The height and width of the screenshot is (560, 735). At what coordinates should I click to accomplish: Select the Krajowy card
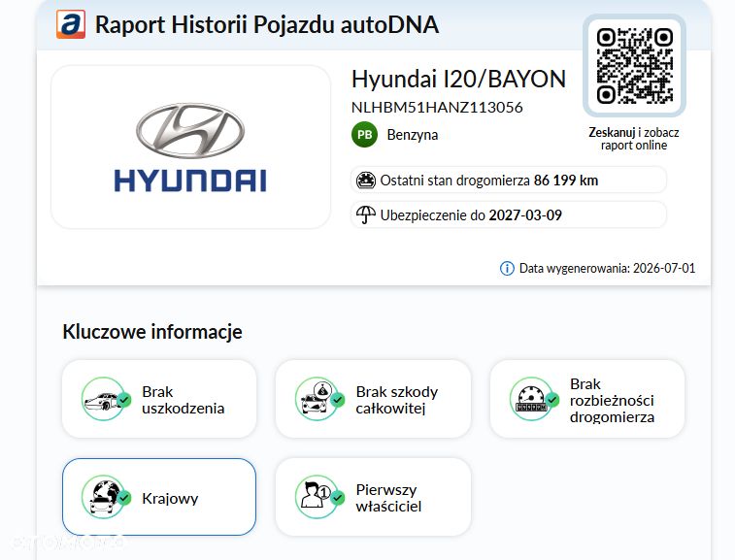pyautogui.click(x=159, y=497)
